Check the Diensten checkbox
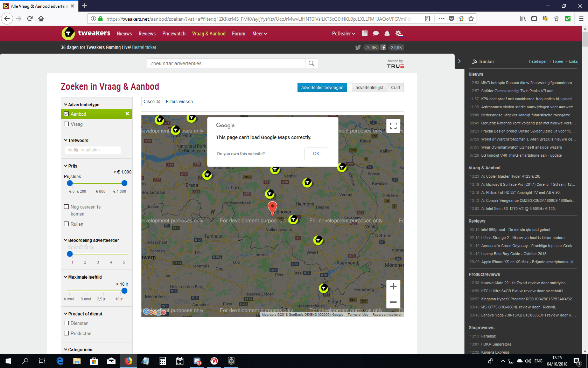 tap(66, 323)
